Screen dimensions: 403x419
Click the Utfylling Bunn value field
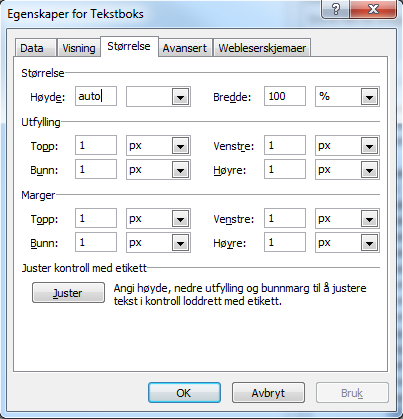[96, 169]
